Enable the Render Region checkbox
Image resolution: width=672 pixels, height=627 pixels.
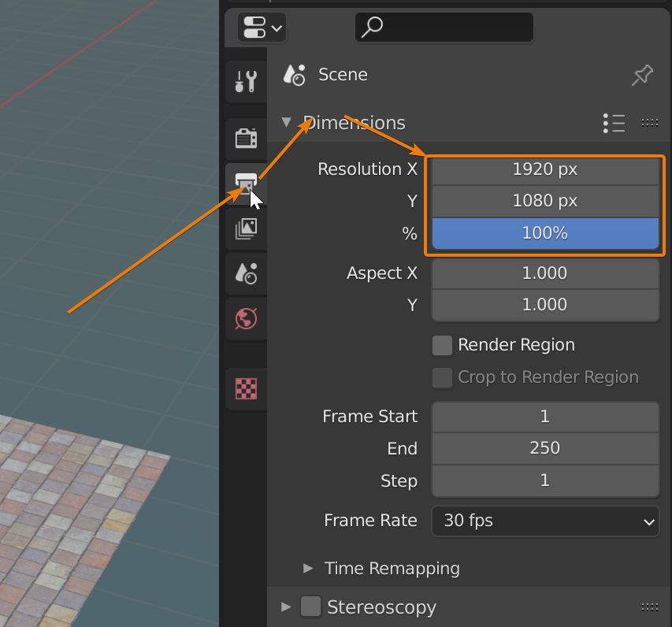click(443, 345)
